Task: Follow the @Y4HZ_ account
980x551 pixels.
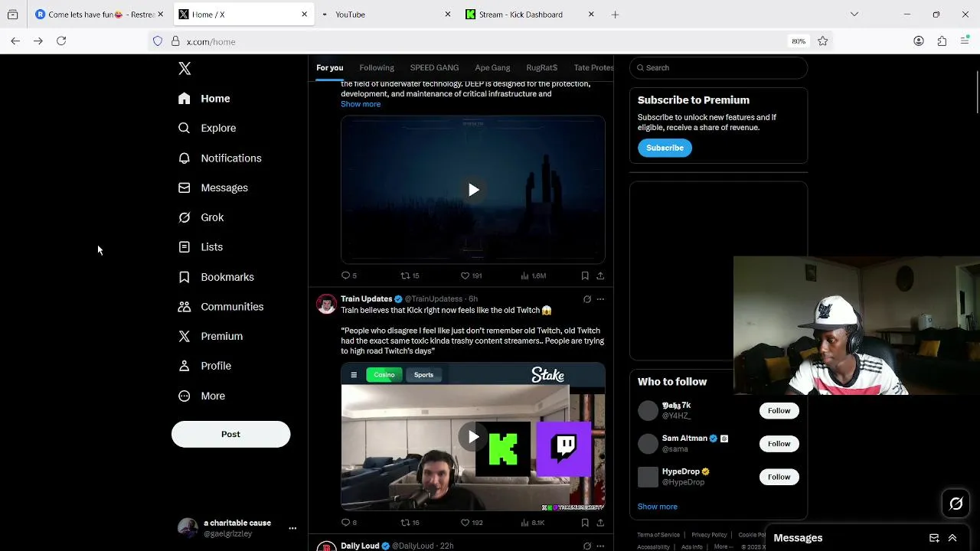Action: pos(779,411)
